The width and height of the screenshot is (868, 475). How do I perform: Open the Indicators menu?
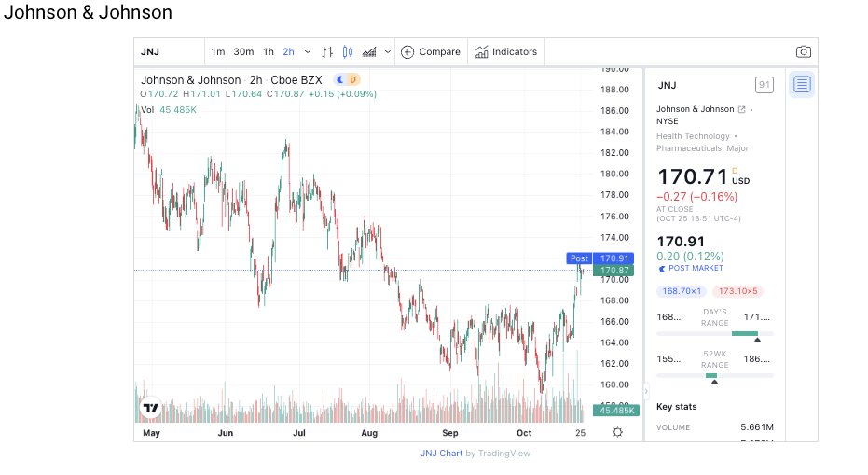[506, 51]
